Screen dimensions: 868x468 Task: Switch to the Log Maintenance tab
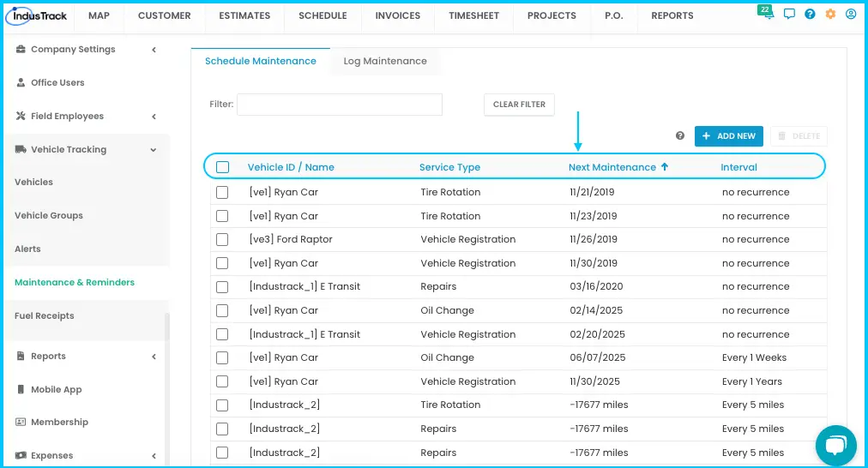pos(385,61)
